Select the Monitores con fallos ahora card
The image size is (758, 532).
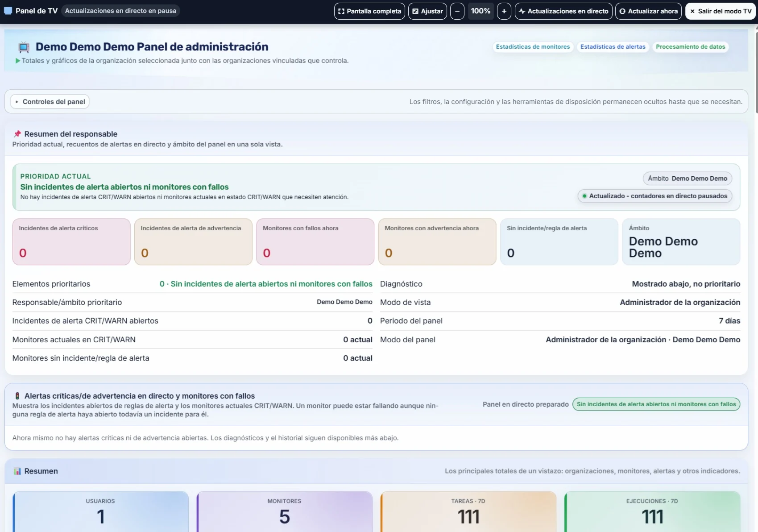(315, 242)
